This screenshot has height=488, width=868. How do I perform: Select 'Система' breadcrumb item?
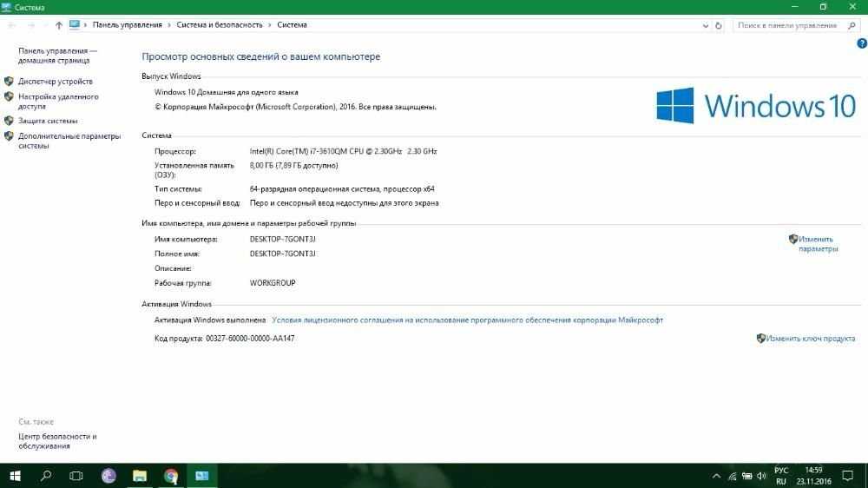[x=292, y=25]
